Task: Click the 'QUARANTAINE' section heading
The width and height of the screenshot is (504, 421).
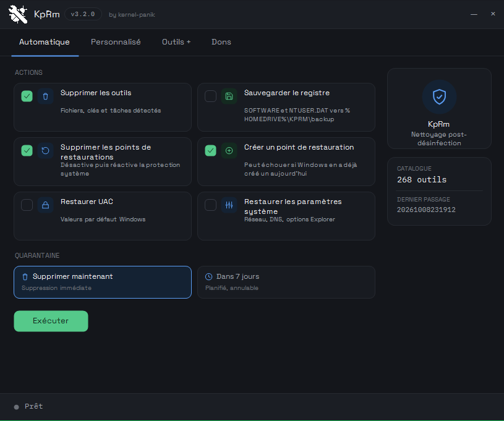Action: [x=37, y=255]
